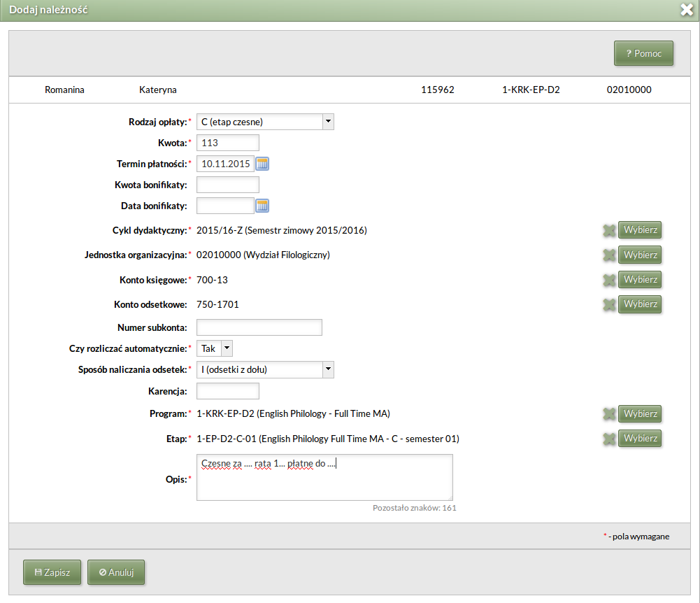Viewport: 700px width, 603px height.
Task: Select the Program value 'English Philology - Full Time MA'
Action: (323, 414)
